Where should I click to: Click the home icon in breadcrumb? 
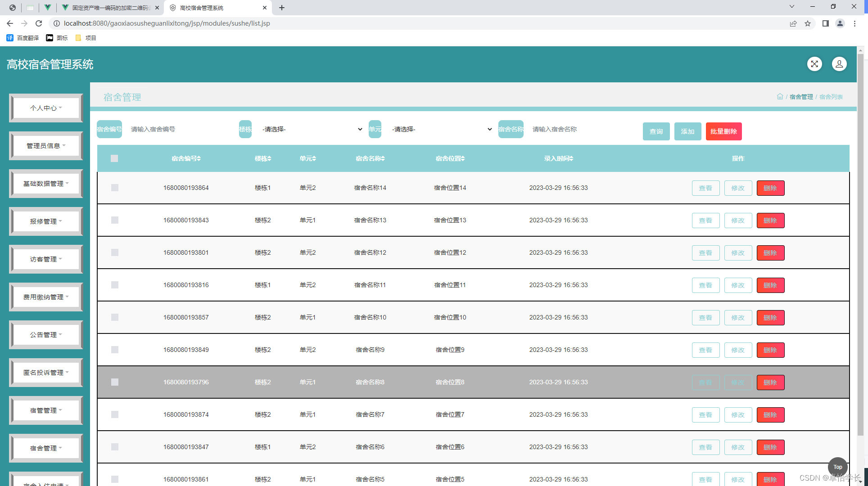pyautogui.click(x=780, y=97)
